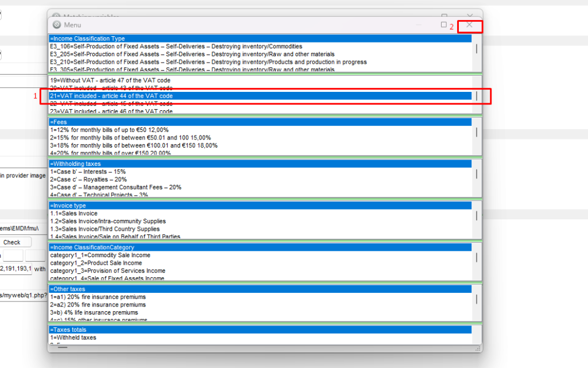Click the Menu dialog gear icon
Image resolution: width=588 pixels, height=368 pixels.
57,25
